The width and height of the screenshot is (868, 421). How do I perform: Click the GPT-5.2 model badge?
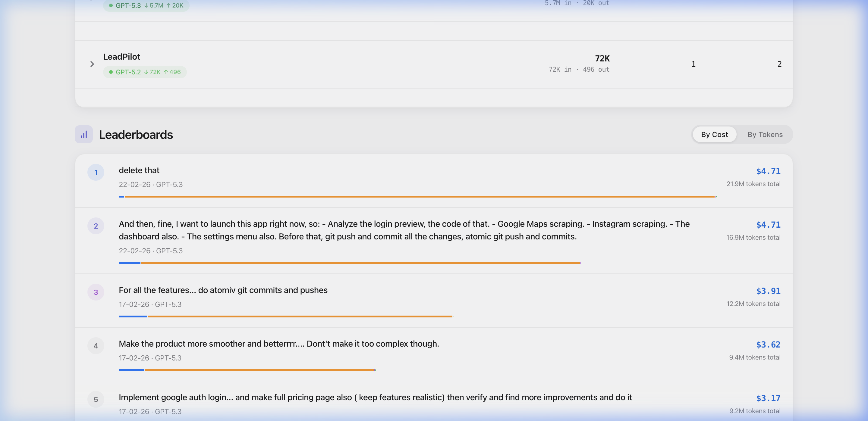point(145,72)
